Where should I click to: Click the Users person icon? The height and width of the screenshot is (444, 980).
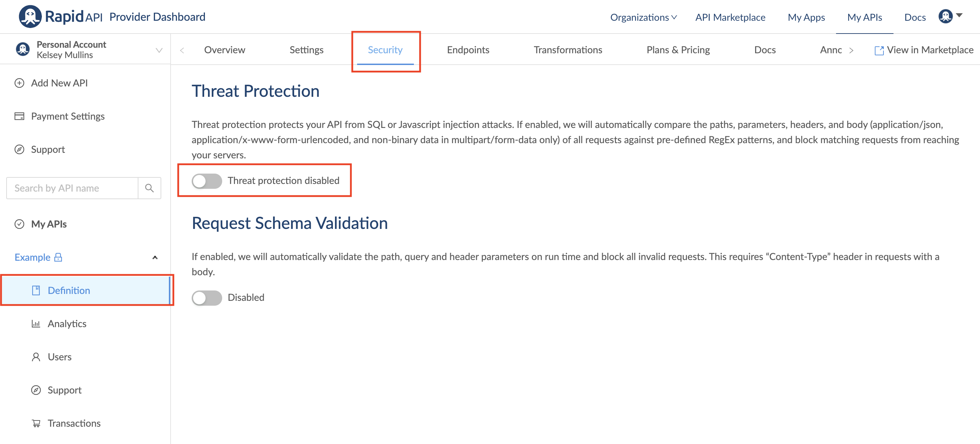[36, 357]
